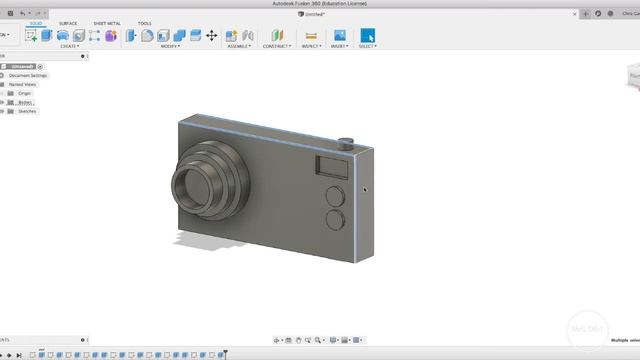Select the Press Pull tool
640x360 pixels.
[x=131, y=36]
